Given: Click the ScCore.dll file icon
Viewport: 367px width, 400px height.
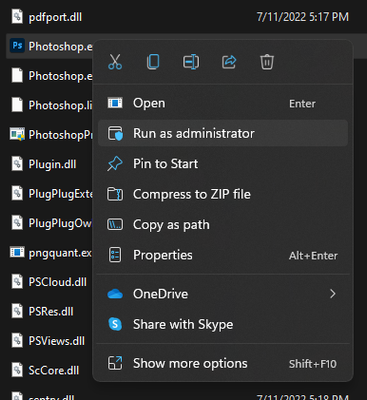Looking at the screenshot, I should [17, 370].
